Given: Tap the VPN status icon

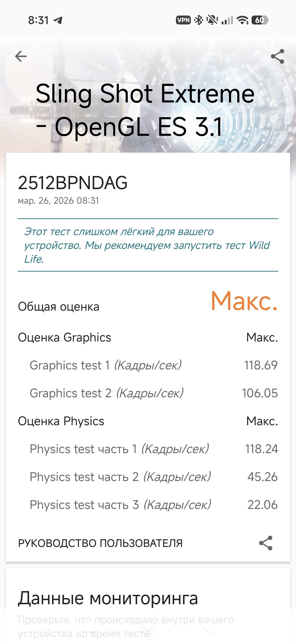Looking at the screenshot, I should coord(183,20).
